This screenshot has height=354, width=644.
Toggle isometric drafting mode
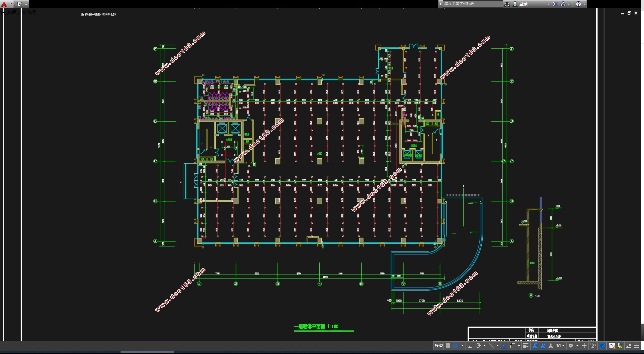[x=491, y=346]
